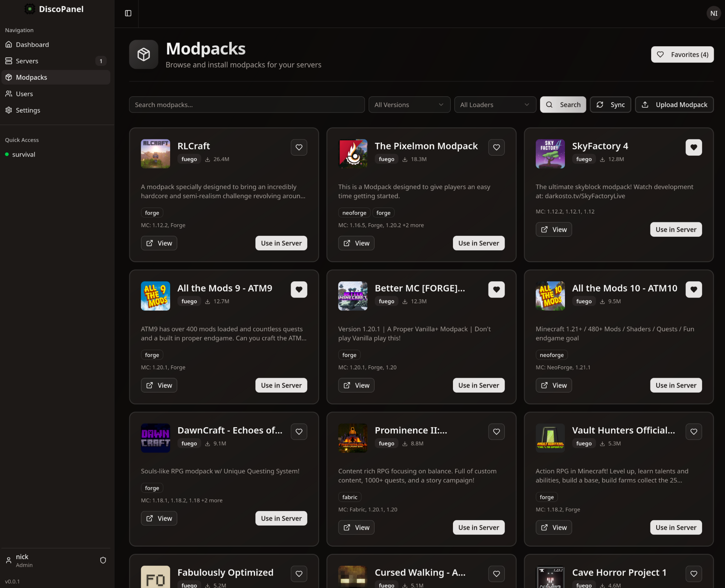Open the All Loaders dropdown

[495, 105]
